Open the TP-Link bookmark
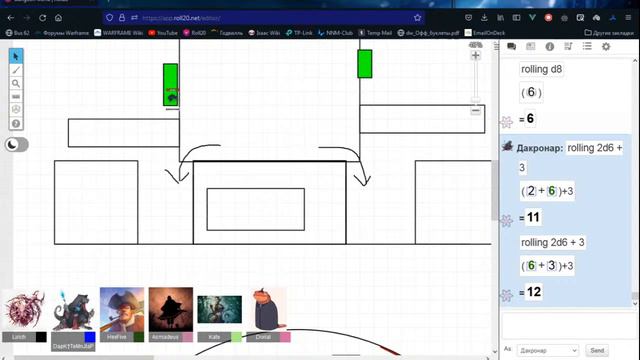 (299, 33)
